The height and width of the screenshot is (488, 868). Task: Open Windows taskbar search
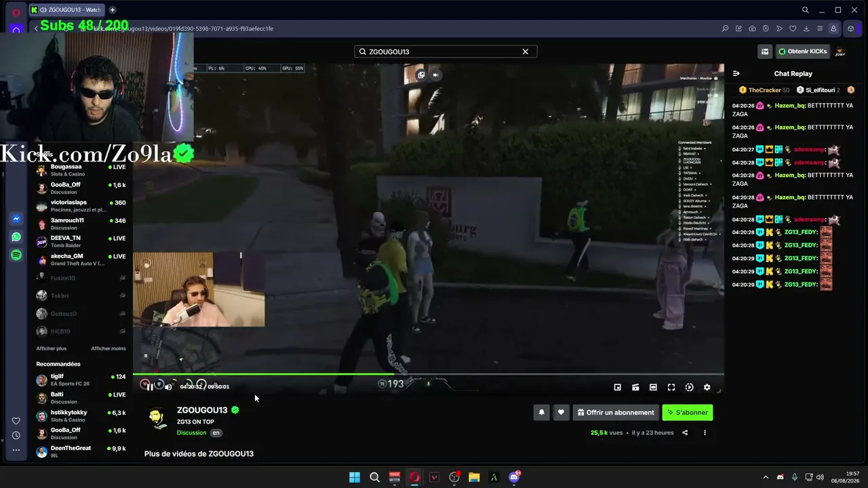coord(374,477)
